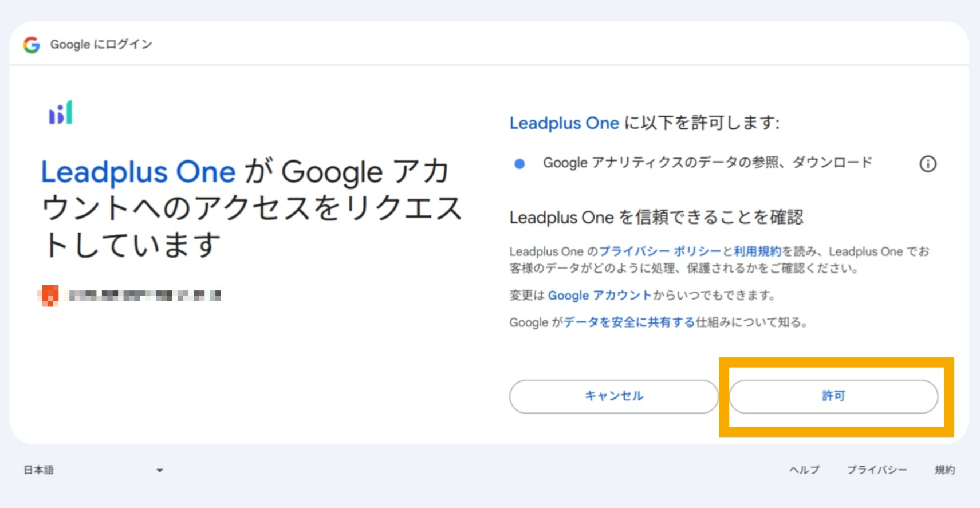Click Leadplus One link in permissions heading
This screenshot has width=980, height=508.
(564, 123)
